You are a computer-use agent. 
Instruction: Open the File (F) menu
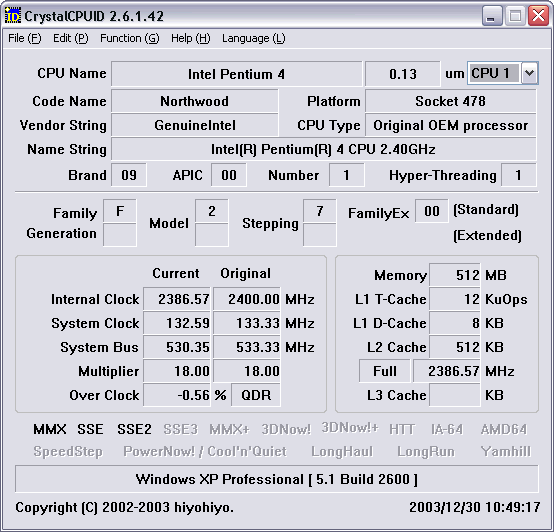[x=25, y=38]
